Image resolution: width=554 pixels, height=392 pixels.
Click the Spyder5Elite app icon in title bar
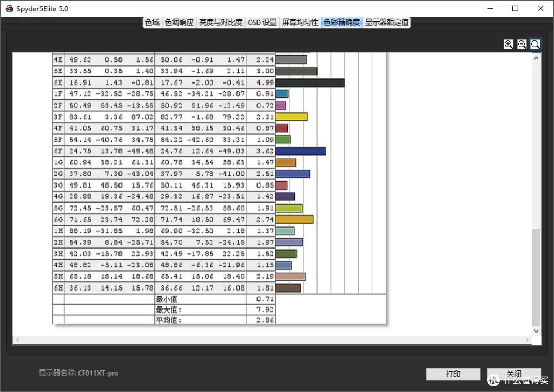[x=9, y=9]
